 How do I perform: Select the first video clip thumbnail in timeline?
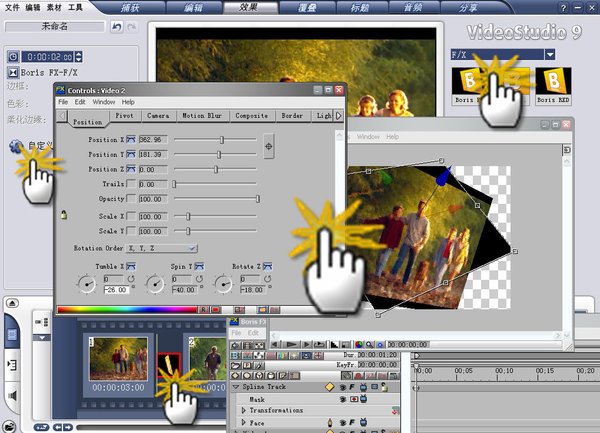pos(120,359)
